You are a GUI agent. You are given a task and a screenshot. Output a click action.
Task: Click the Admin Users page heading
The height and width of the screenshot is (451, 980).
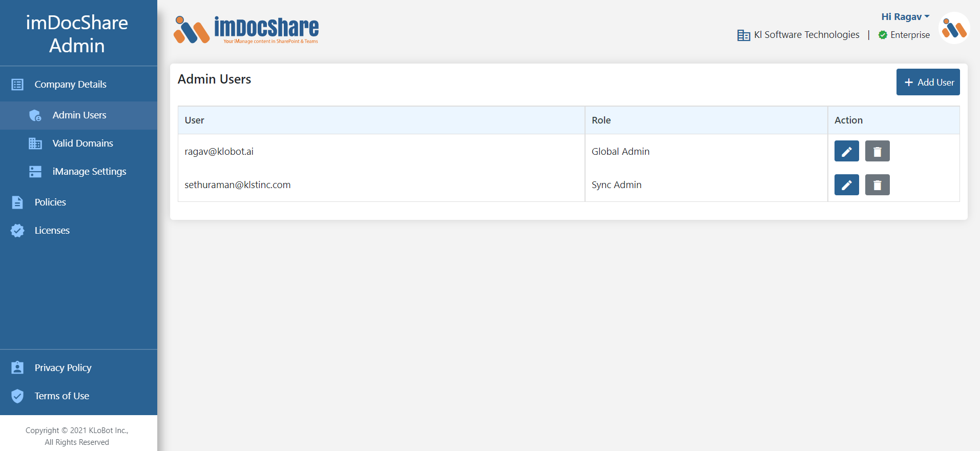pos(214,79)
